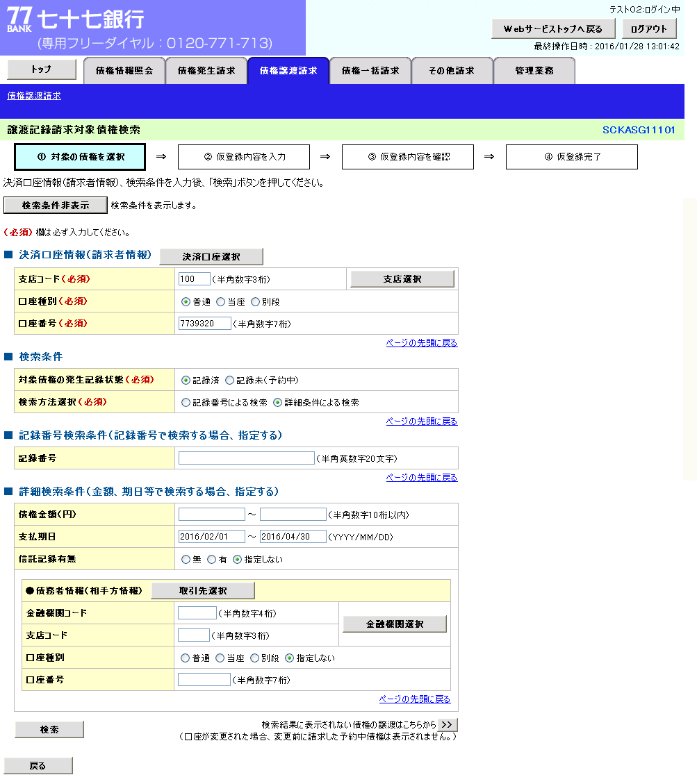Click step ③ 仮登録内容を確認

[x=408, y=157]
